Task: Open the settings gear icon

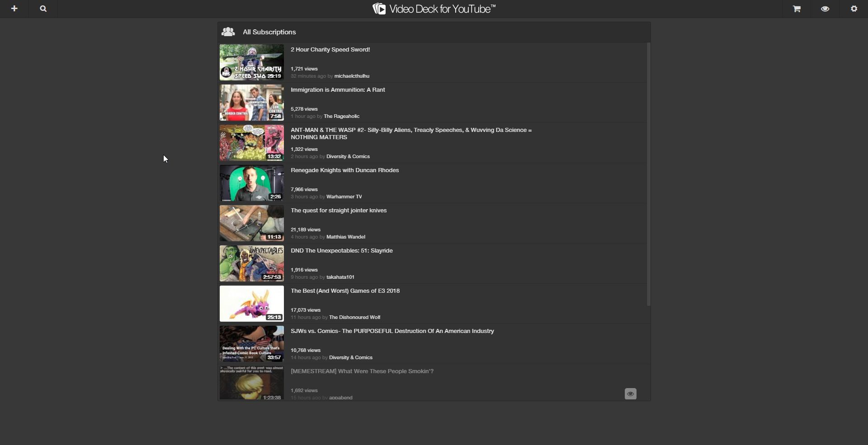Action: (854, 9)
